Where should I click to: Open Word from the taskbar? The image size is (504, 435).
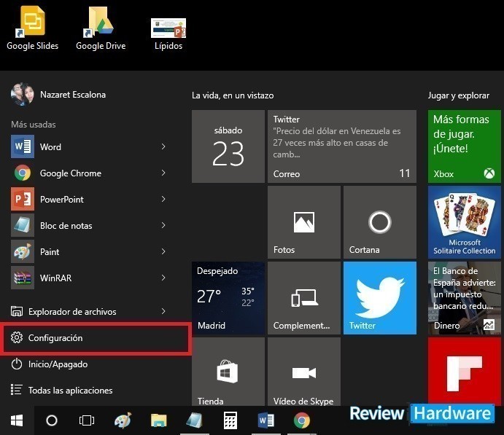(265, 420)
